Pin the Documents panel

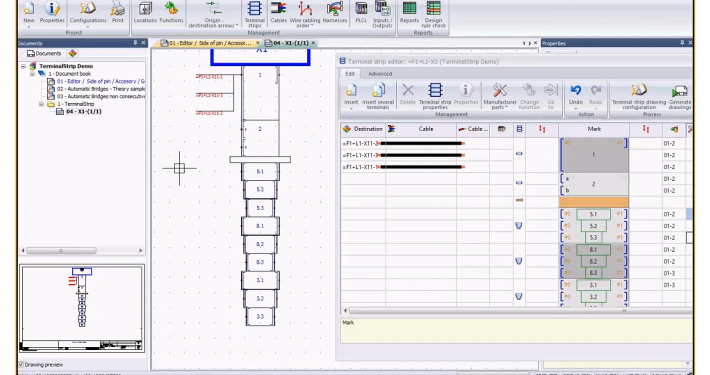(135, 43)
